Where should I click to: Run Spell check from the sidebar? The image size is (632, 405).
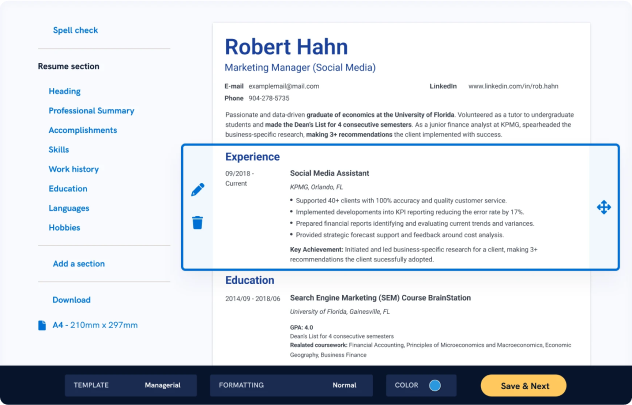[75, 30]
